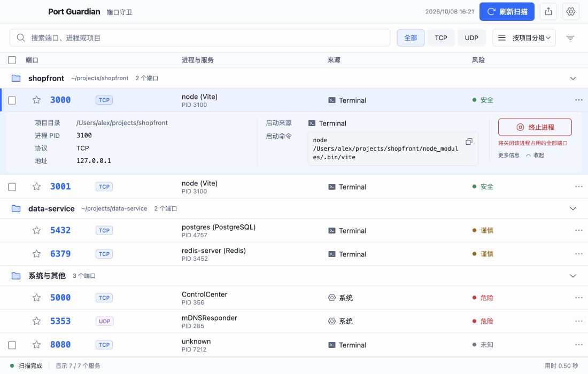The width and height of the screenshot is (588, 374).
Task: Click the search ports input field
Action: 200,38
